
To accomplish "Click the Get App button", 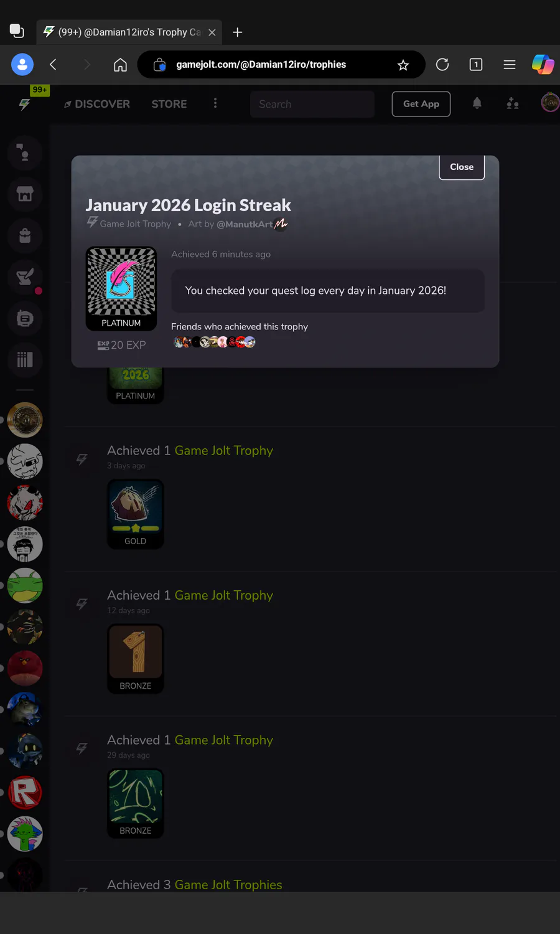I will pos(421,104).
